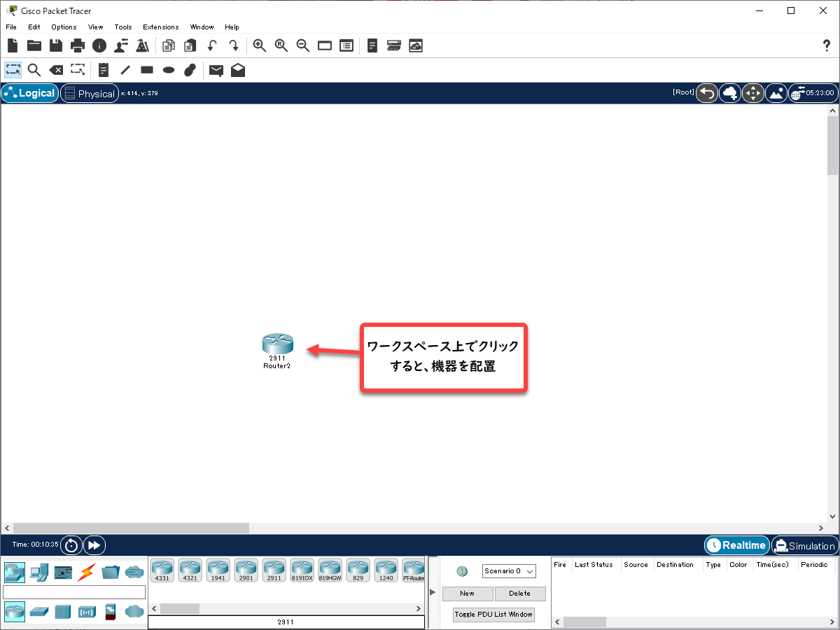This screenshot has height=630, width=840.
Task: Open the Scenario 0 dropdown
Action: click(x=509, y=571)
